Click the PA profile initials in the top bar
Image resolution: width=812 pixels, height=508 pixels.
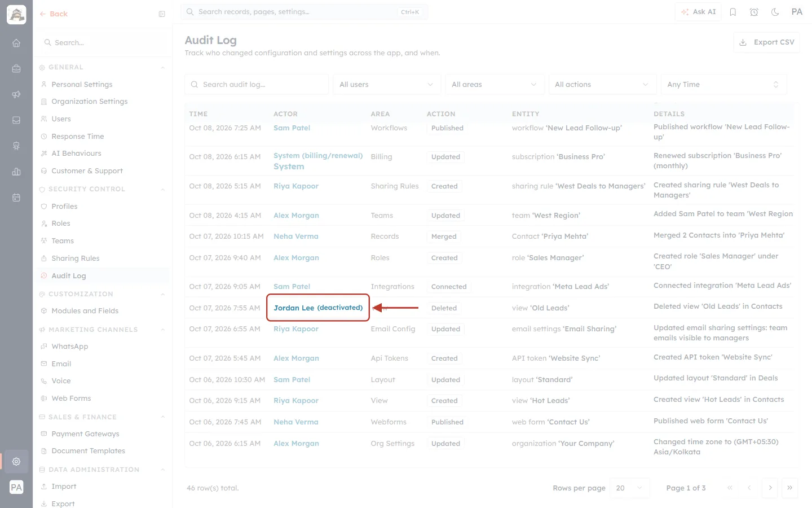click(797, 12)
